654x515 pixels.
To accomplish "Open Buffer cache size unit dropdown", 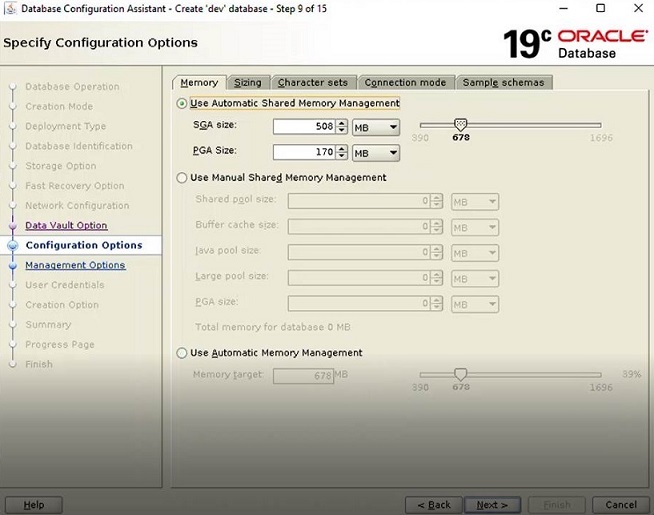I will [x=475, y=228].
